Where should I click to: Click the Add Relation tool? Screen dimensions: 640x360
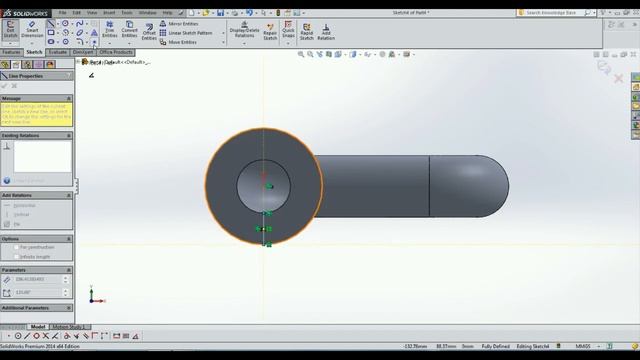(326, 32)
